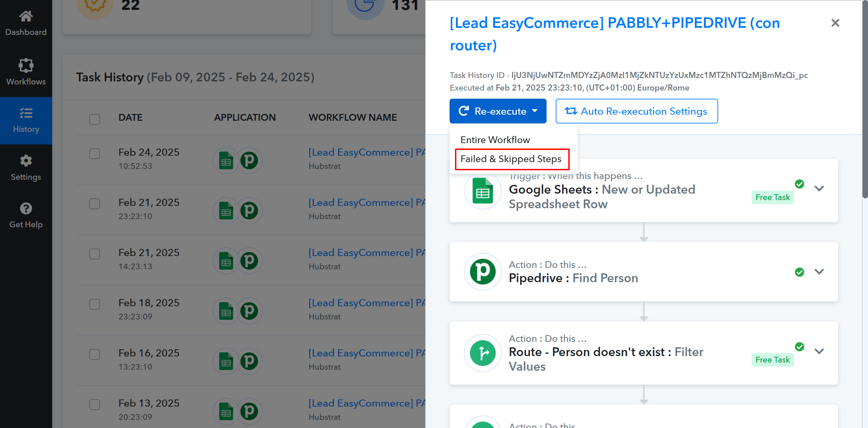This screenshot has height=428, width=868.
Task: Click Google Sheets icon in 14:23:13 row
Action: coord(226,260)
